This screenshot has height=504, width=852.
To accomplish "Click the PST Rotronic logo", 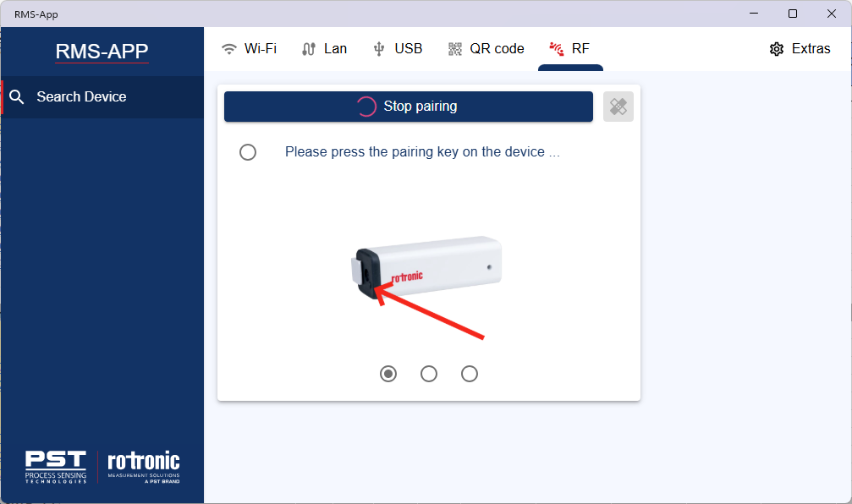I will 102,467.
